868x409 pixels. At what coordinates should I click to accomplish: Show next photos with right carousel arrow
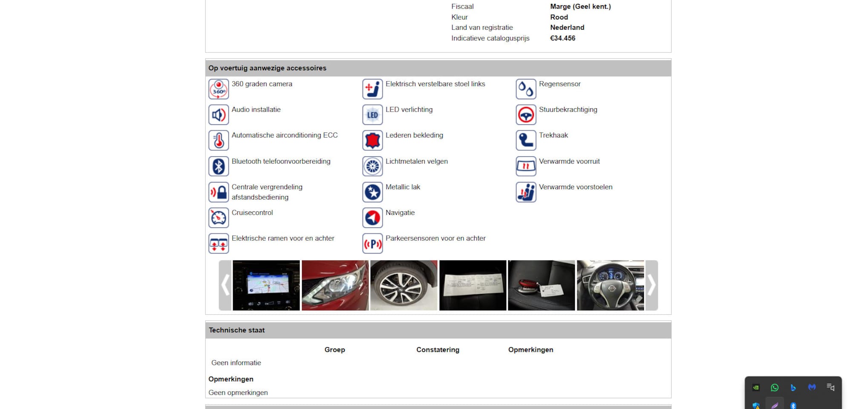(x=652, y=285)
